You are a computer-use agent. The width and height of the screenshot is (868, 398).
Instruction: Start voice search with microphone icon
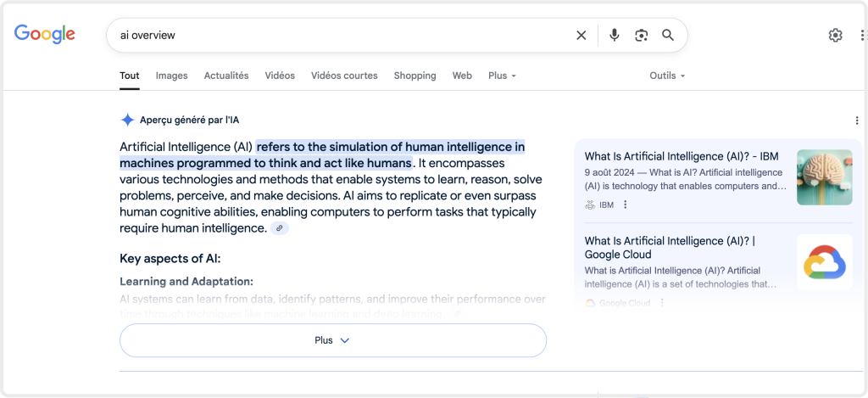tap(615, 36)
